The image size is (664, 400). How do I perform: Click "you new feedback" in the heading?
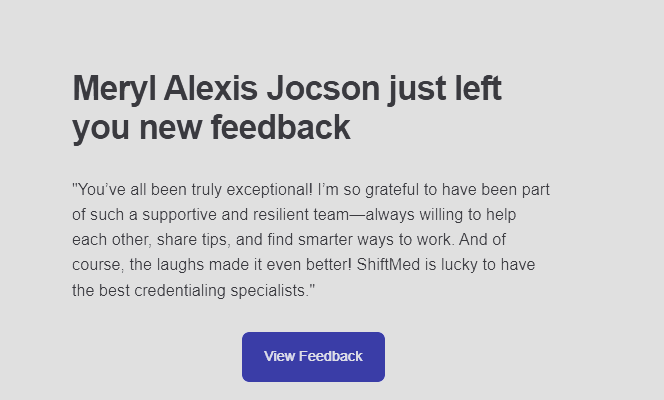211,128
